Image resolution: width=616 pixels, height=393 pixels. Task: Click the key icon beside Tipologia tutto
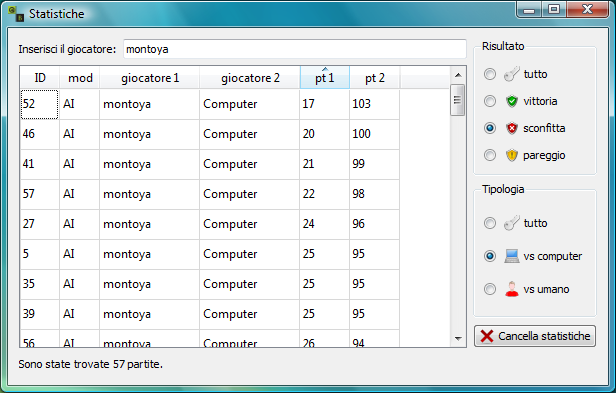point(512,223)
